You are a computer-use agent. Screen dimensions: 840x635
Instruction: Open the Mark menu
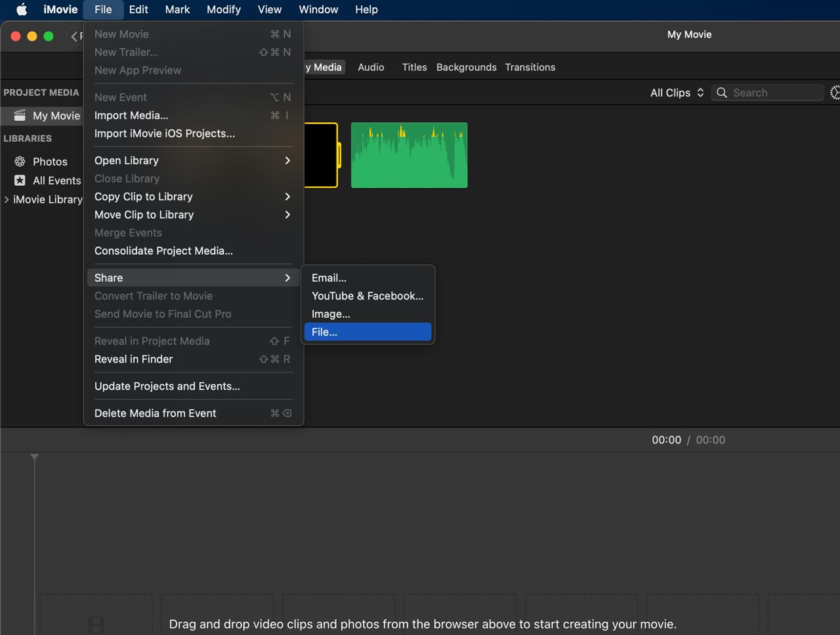[177, 9]
